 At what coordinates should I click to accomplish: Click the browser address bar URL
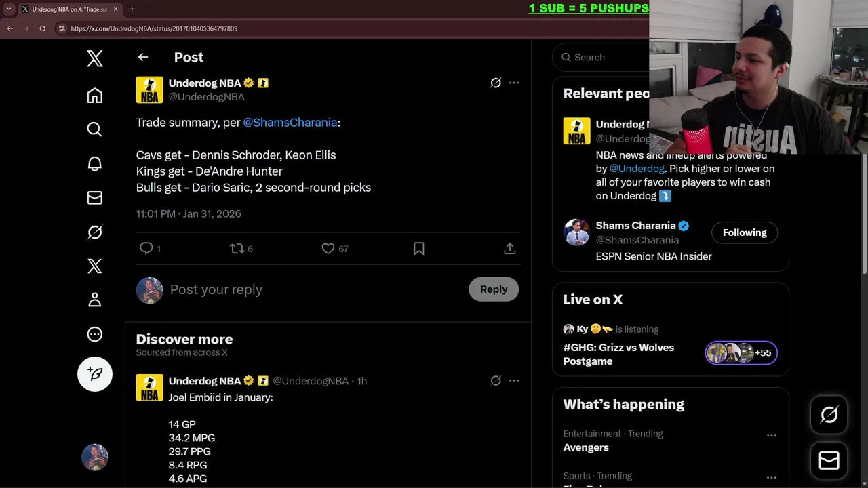(154, 28)
